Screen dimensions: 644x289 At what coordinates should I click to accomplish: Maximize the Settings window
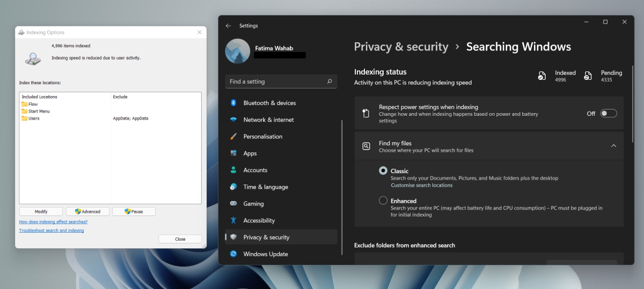pyautogui.click(x=605, y=22)
